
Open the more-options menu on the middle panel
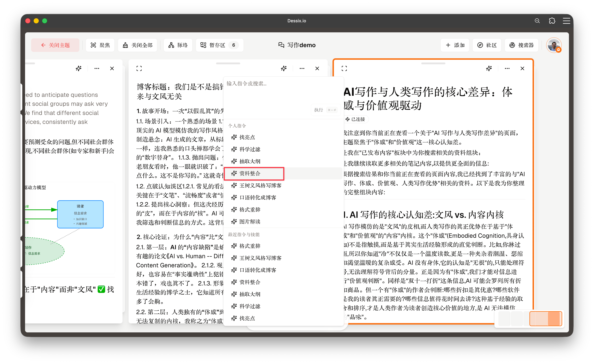(302, 68)
